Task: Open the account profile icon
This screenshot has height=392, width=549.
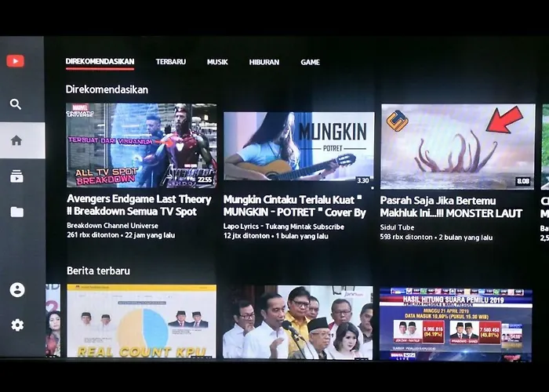Action: click(17, 290)
